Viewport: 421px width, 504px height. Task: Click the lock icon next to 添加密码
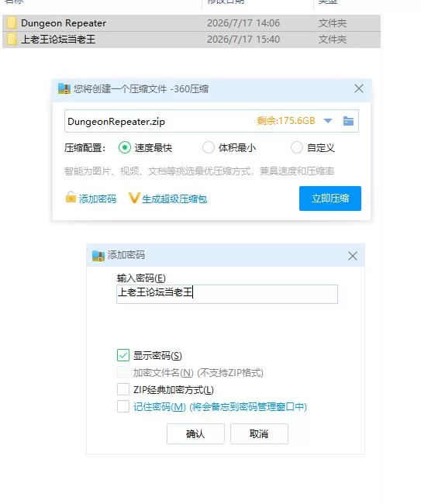coord(71,198)
